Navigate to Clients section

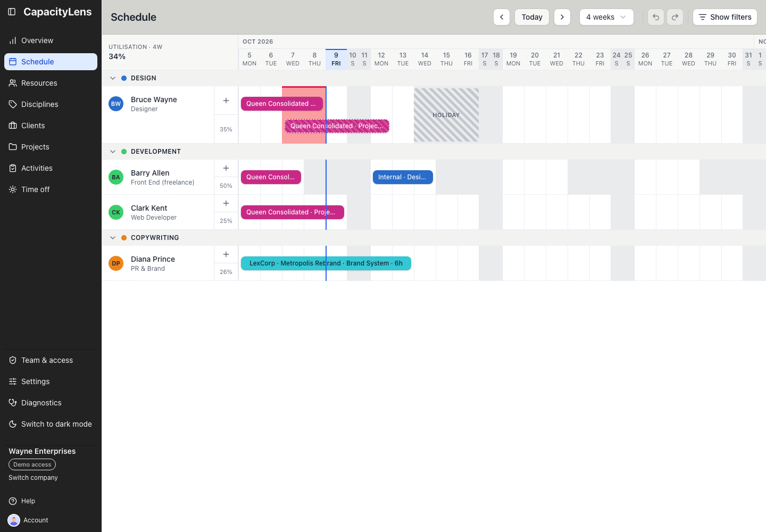point(51,126)
